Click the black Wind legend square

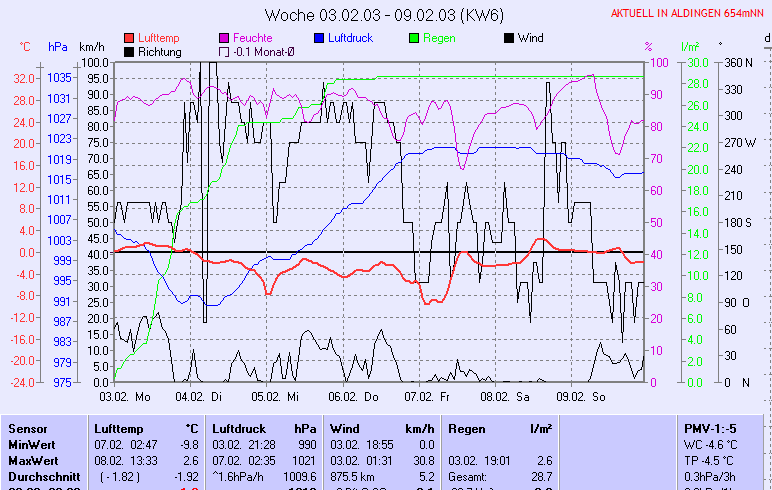[510, 38]
